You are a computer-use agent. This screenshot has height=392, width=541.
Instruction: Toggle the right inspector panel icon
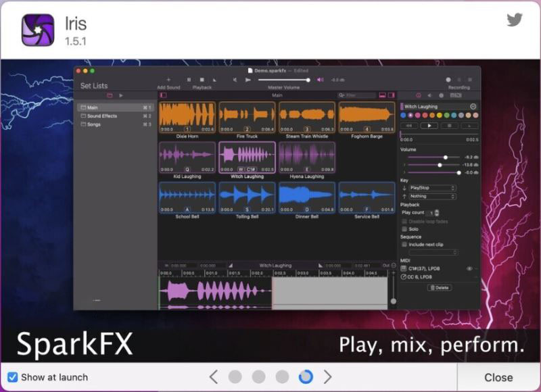pos(392,95)
